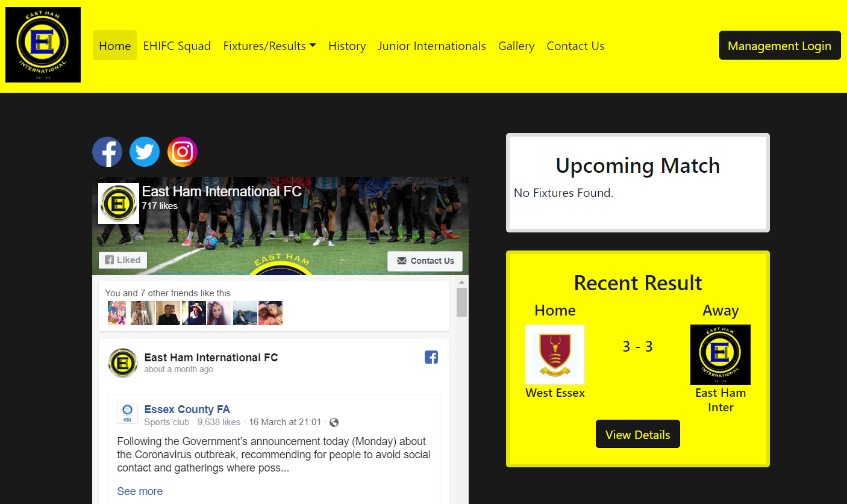Screen dimensions: 847x504
Task: Go to the EHIFC Squad page
Action: 177,46
